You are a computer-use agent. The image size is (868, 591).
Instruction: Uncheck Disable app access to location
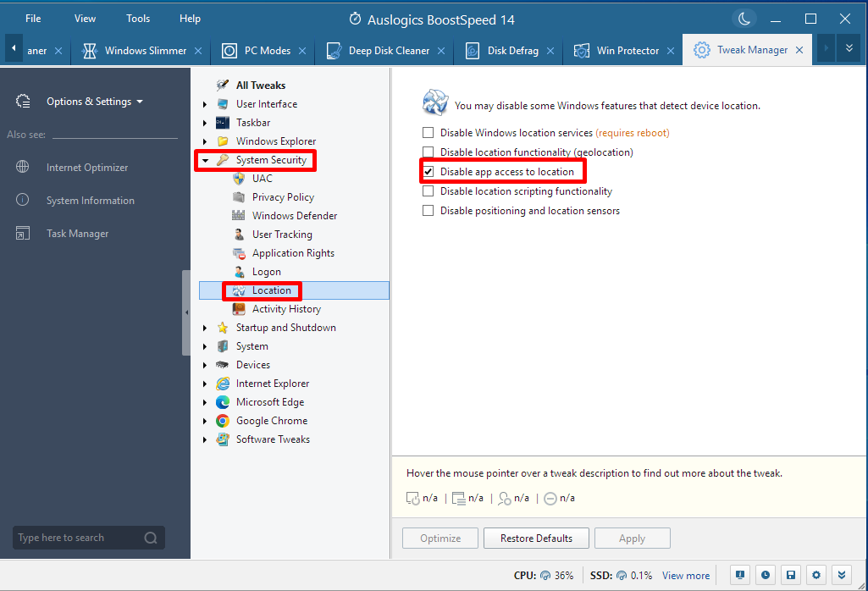pos(428,172)
